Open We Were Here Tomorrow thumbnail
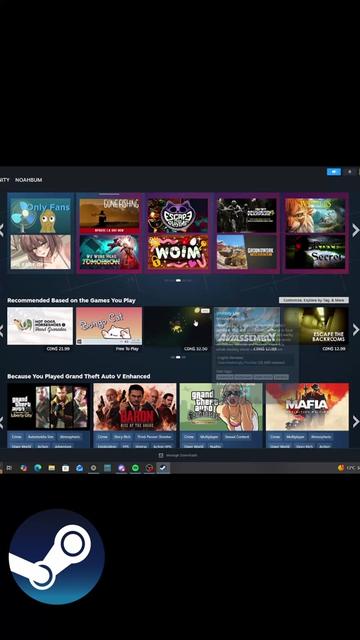 [109, 252]
